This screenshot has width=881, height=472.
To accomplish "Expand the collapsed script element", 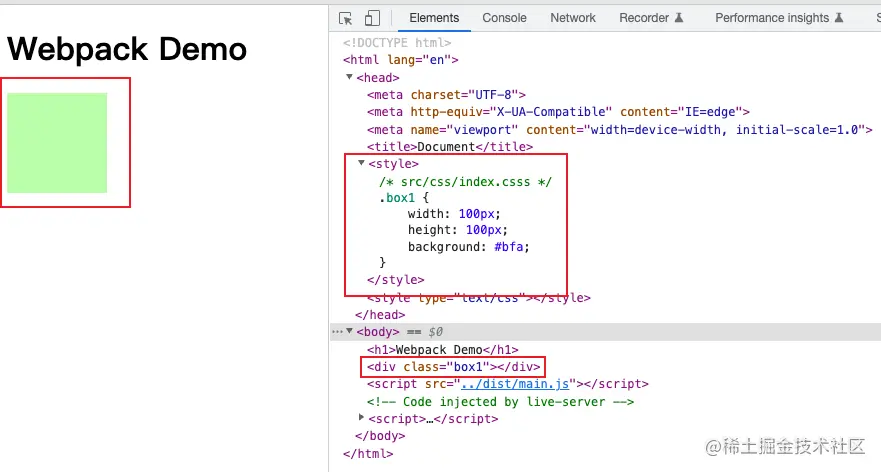I will pyautogui.click(x=361, y=417).
